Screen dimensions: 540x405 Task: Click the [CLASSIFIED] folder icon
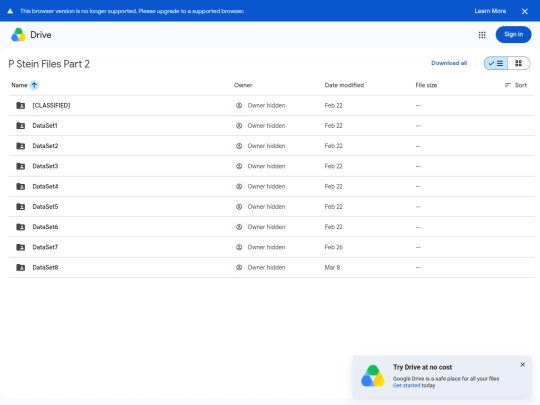[21, 105]
